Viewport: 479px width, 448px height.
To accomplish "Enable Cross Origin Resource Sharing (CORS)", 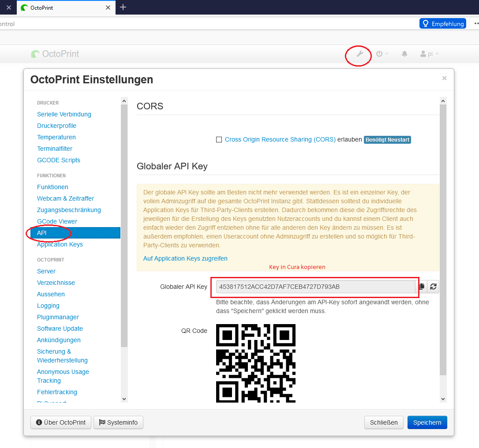I will (219, 139).
